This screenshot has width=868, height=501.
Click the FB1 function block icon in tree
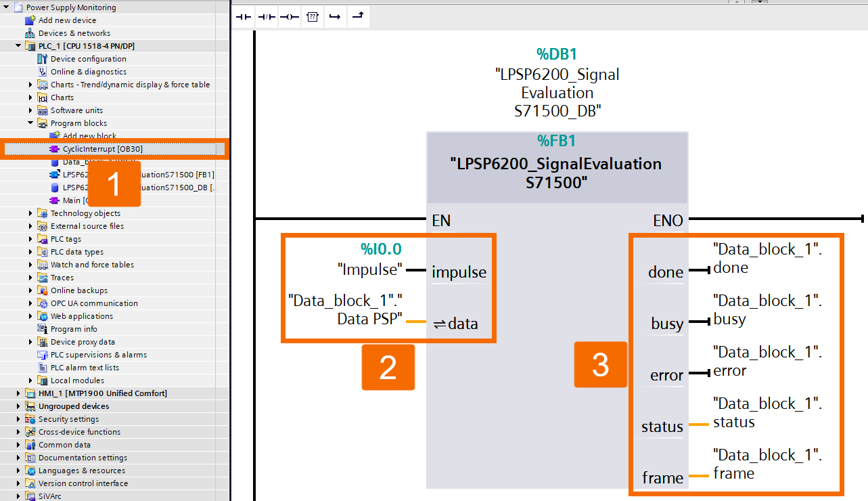[54, 175]
